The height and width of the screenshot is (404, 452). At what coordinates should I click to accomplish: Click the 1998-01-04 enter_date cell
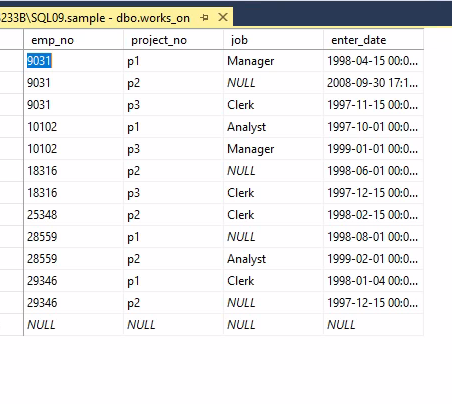(x=373, y=281)
